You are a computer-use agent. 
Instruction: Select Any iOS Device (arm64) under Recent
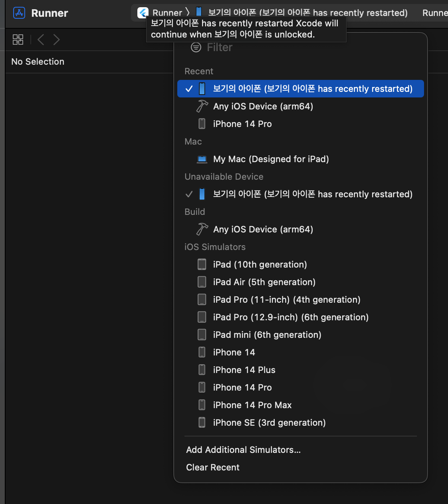pos(301,106)
